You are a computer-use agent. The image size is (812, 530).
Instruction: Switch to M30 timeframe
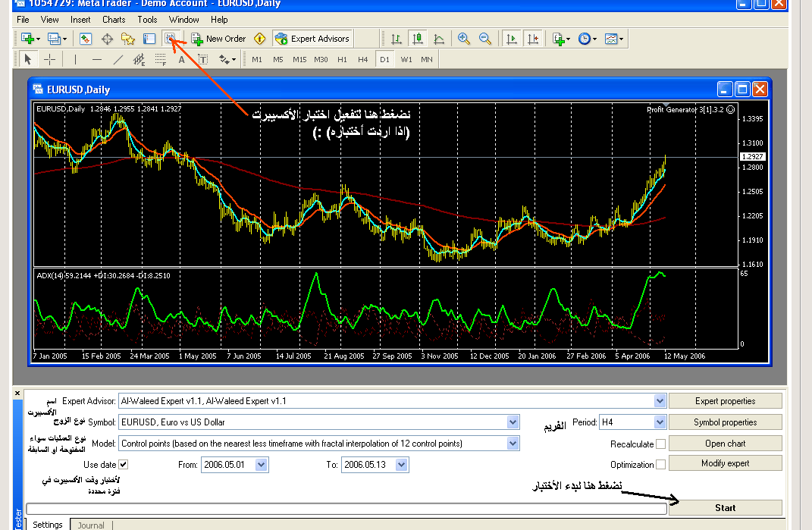(321, 60)
